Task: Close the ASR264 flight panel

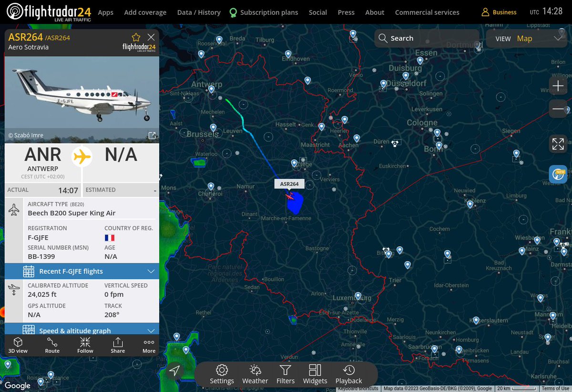Action: 151,37
